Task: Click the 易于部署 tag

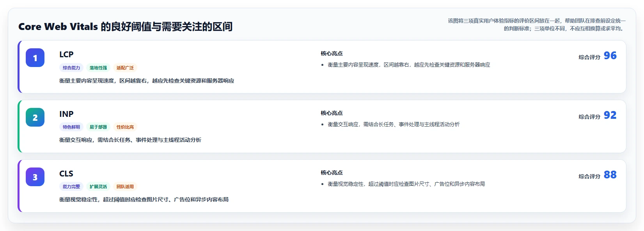Action: point(98,127)
